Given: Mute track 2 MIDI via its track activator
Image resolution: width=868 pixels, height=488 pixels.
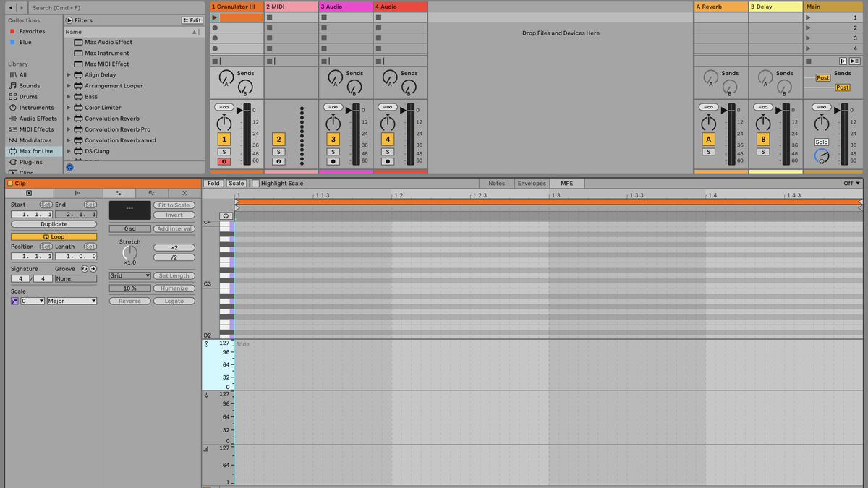Looking at the screenshot, I should (278, 138).
